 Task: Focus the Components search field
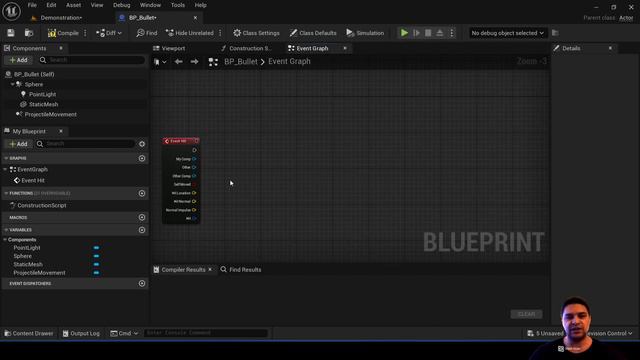pos(92,60)
